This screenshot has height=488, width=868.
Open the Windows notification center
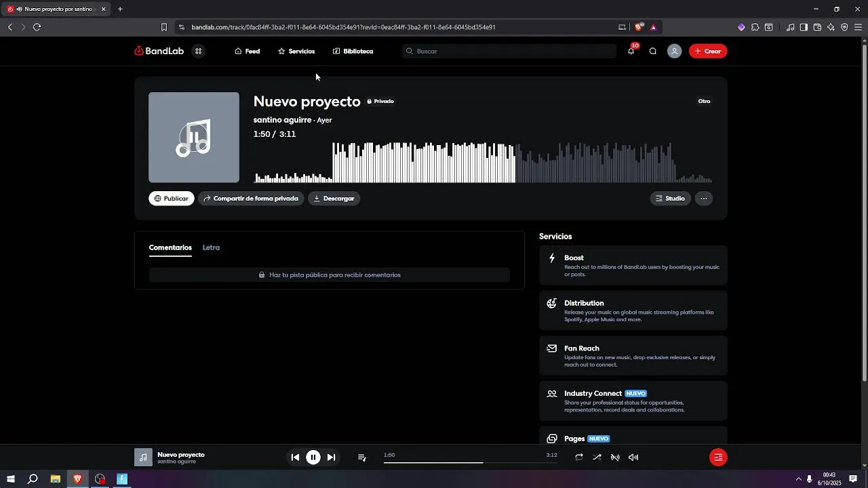click(x=853, y=479)
